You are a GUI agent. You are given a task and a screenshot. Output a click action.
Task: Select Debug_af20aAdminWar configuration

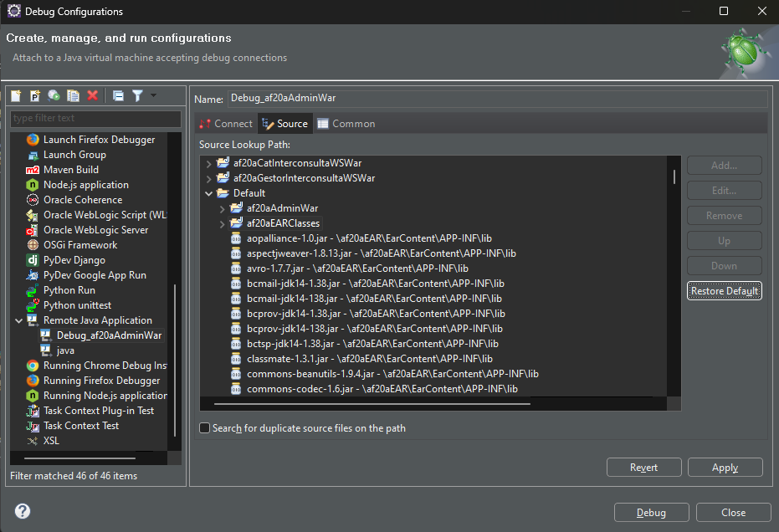pyautogui.click(x=109, y=335)
